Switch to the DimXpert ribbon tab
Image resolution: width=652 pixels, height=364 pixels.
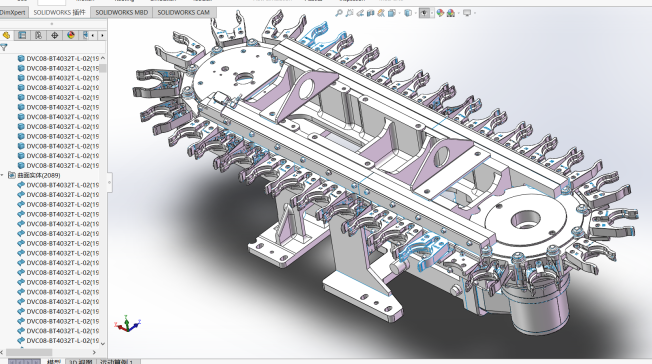click(x=14, y=12)
